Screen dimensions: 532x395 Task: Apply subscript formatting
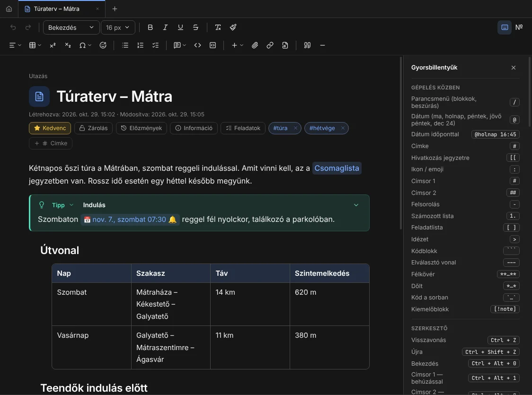(68, 45)
